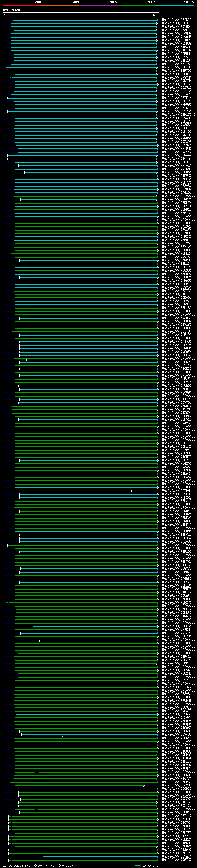Click the green ~80% identity legend segment
This screenshot has height=868, width=197.
coord(137,6)
